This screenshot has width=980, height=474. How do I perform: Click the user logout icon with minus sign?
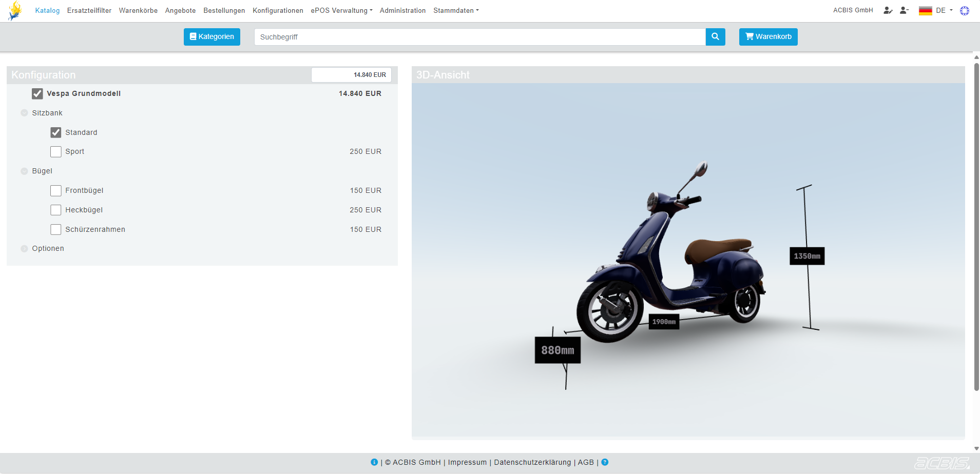click(904, 10)
